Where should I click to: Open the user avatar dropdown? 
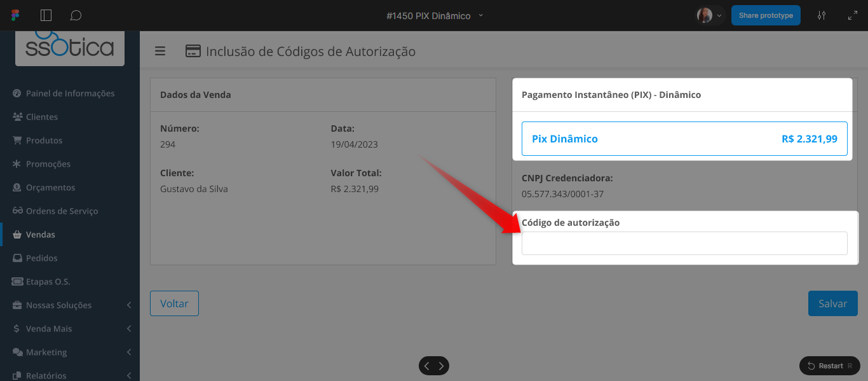tap(710, 15)
